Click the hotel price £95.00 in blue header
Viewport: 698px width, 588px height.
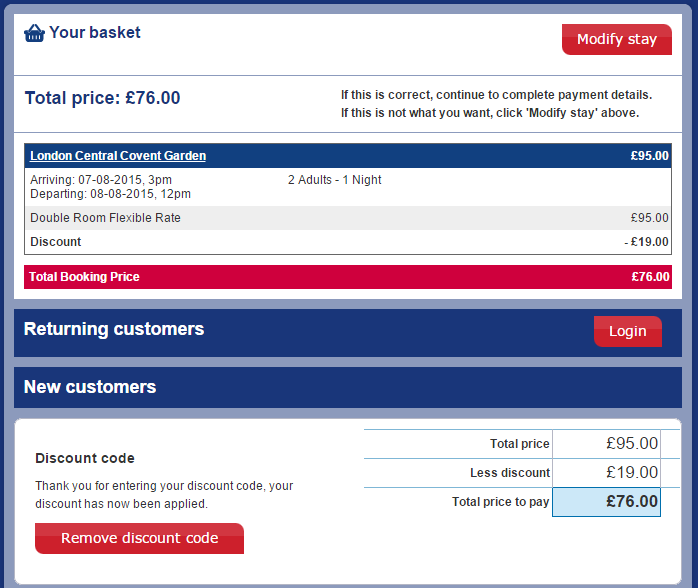click(x=649, y=156)
